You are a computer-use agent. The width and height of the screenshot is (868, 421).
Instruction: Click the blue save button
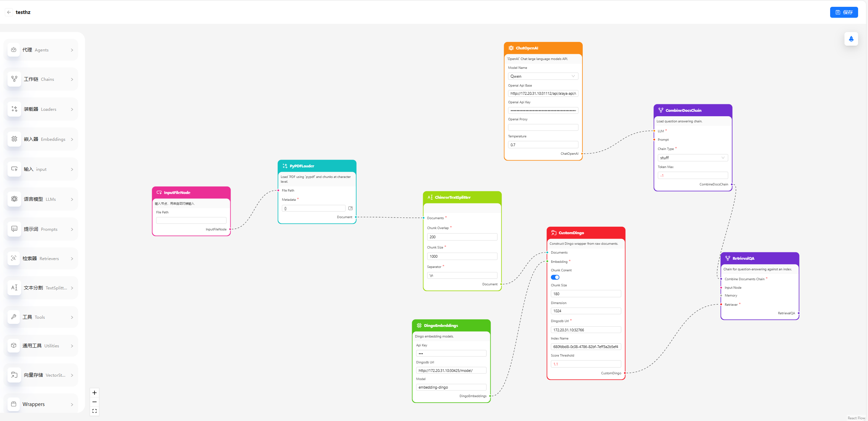pyautogui.click(x=844, y=12)
